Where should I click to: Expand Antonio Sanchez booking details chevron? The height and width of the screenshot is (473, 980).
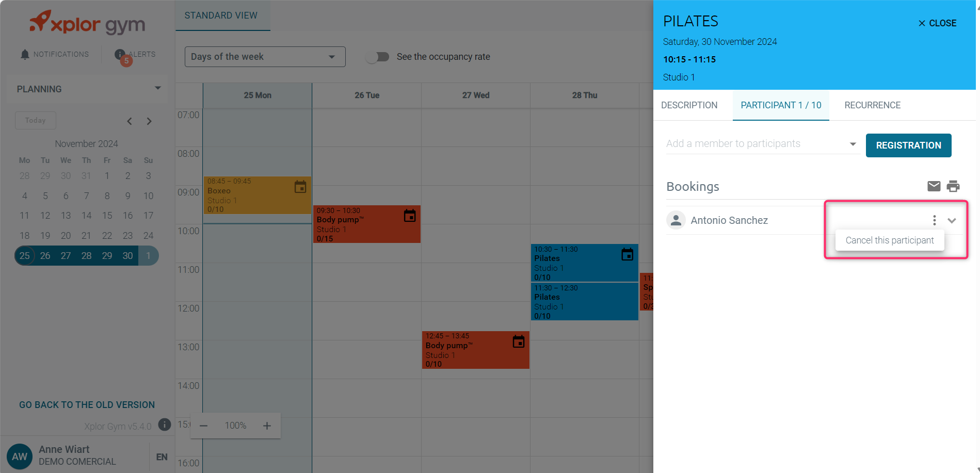coord(952,220)
